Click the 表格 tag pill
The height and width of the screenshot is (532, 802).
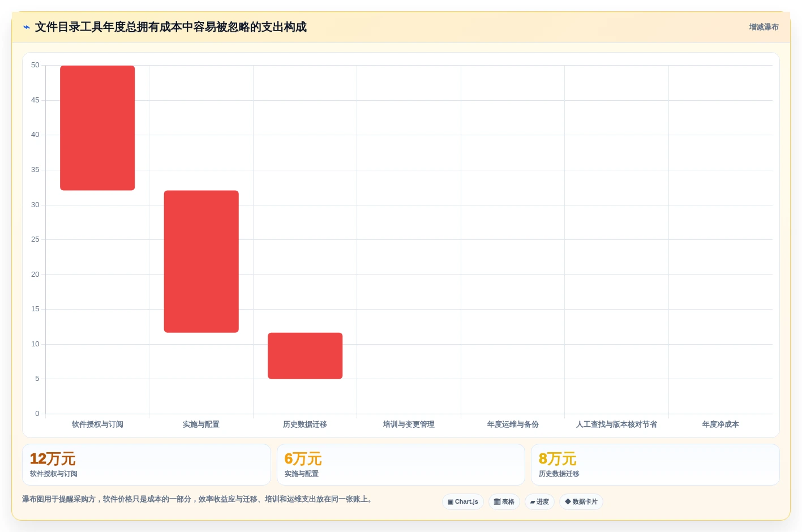pyautogui.click(x=504, y=502)
